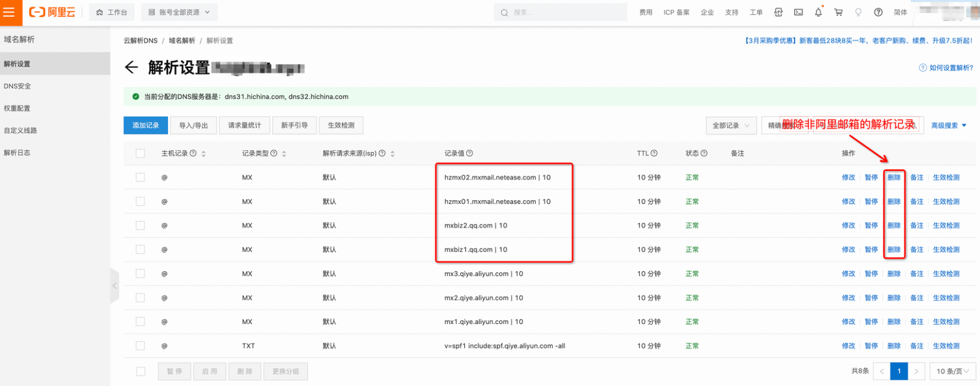Click the top search input field
The height and width of the screenshot is (386, 980).
(x=560, y=12)
